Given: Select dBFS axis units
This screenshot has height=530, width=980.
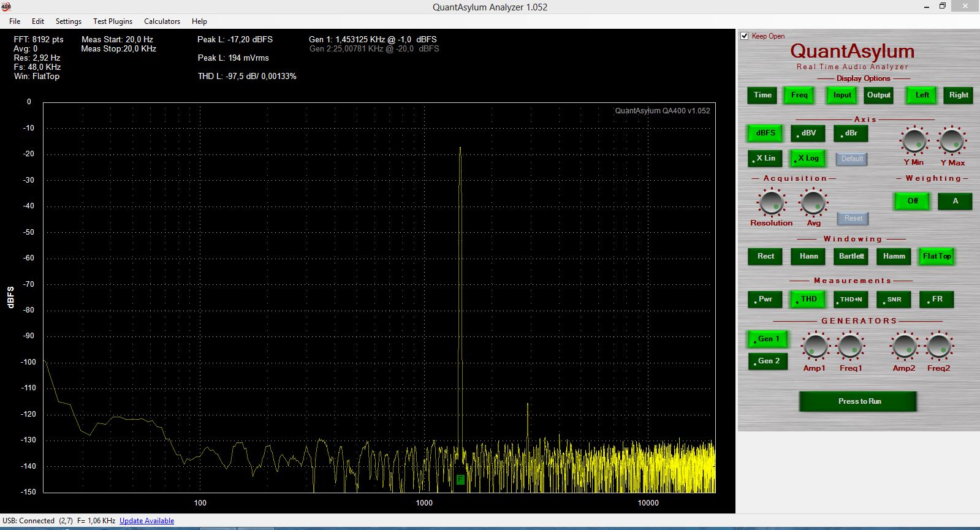Looking at the screenshot, I should 765,133.
